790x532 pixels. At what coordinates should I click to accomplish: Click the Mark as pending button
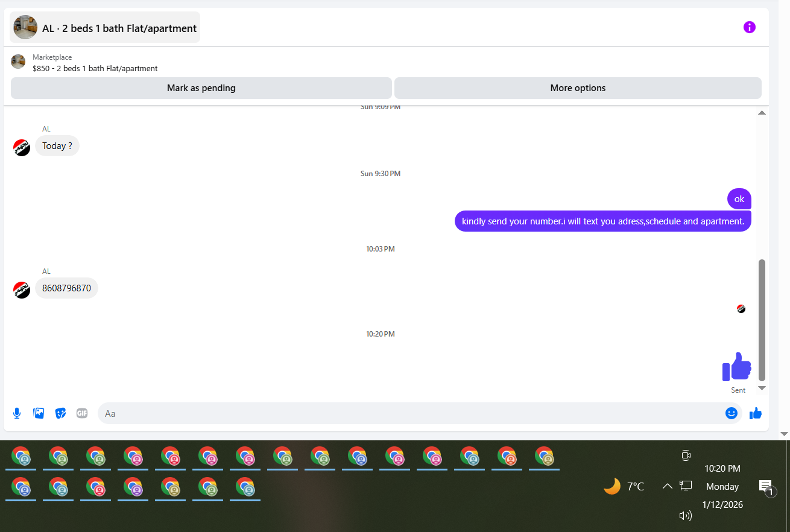click(x=201, y=88)
